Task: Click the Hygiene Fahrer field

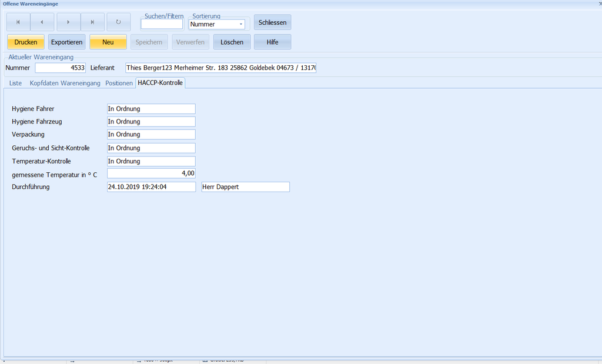Action: coord(150,109)
